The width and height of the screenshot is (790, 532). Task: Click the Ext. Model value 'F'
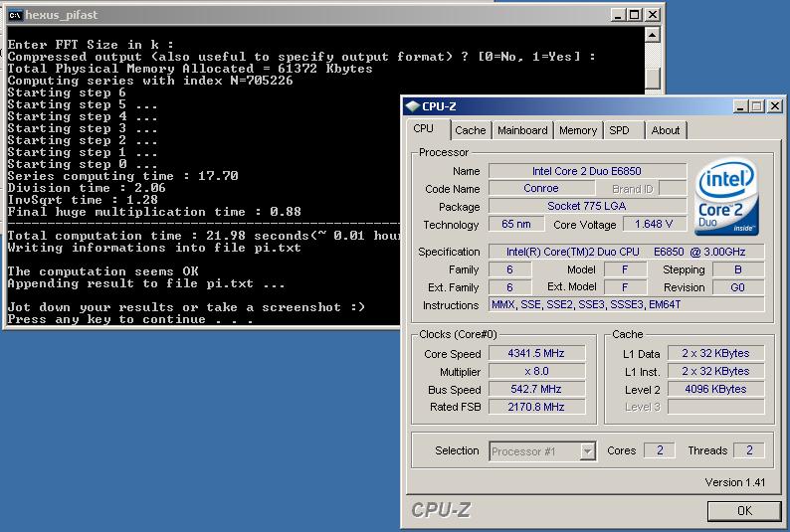(625, 287)
